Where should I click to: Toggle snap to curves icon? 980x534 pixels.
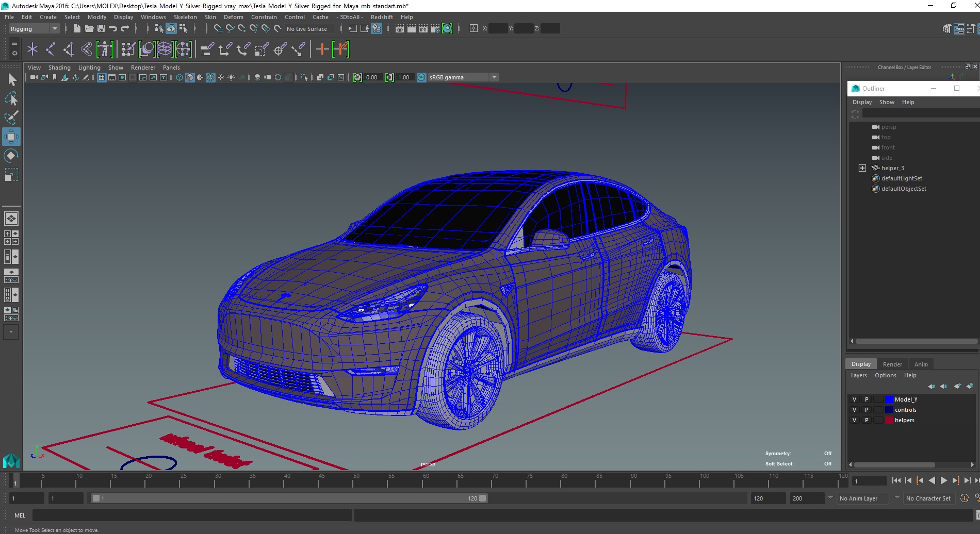point(230,29)
